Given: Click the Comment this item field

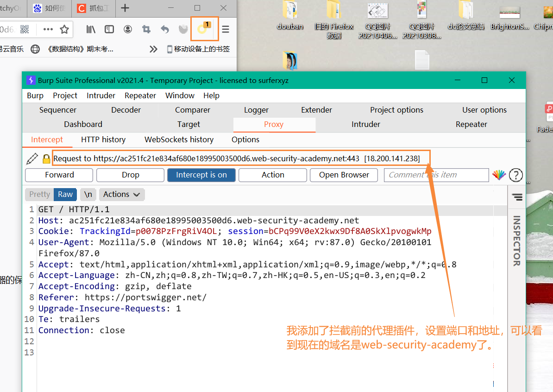Looking at the screenshot, I should (x=436, y=175).
